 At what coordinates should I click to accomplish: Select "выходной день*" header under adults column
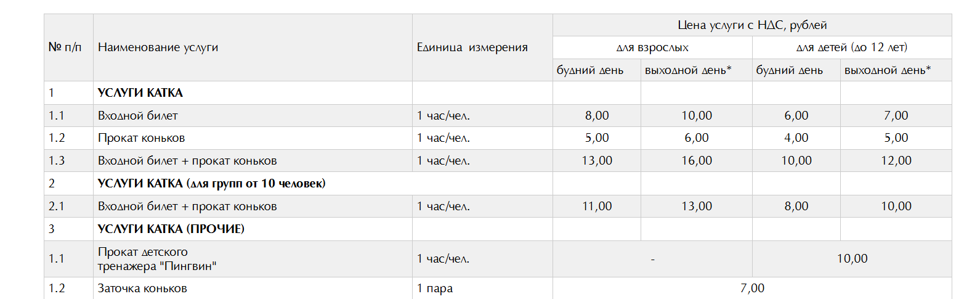tap(688, 70)
